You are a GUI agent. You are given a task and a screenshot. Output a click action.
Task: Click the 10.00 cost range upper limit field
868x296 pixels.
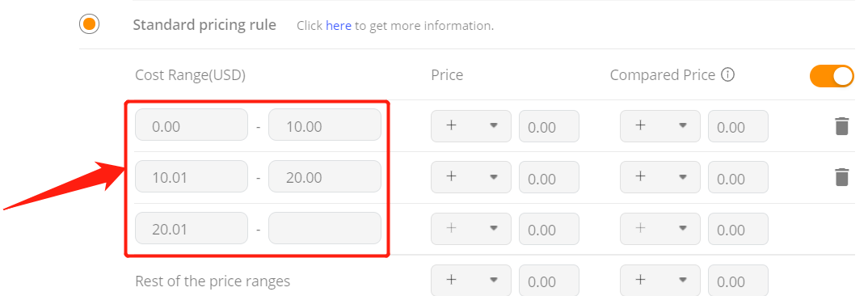click(325, 125)
